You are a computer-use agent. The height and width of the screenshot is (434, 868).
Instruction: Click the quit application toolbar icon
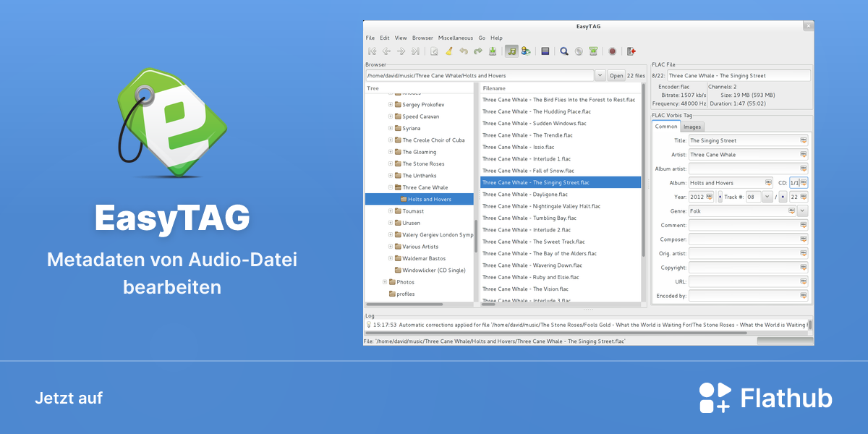631,51
